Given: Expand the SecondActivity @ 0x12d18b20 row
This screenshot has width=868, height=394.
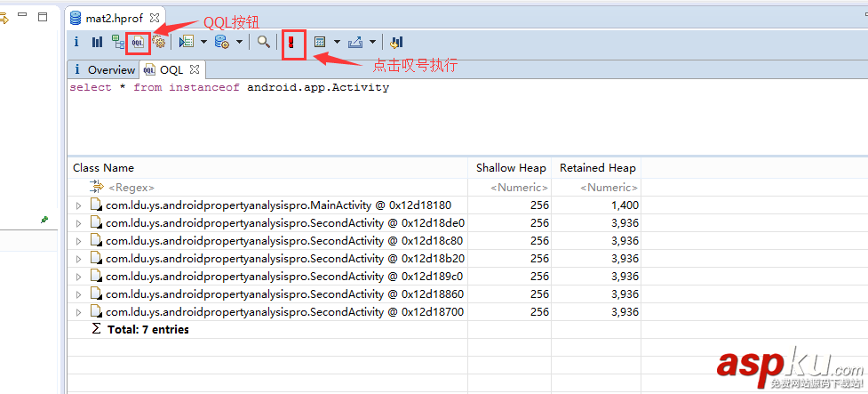Looking at the screenshot, I should (x=78, y=259).
